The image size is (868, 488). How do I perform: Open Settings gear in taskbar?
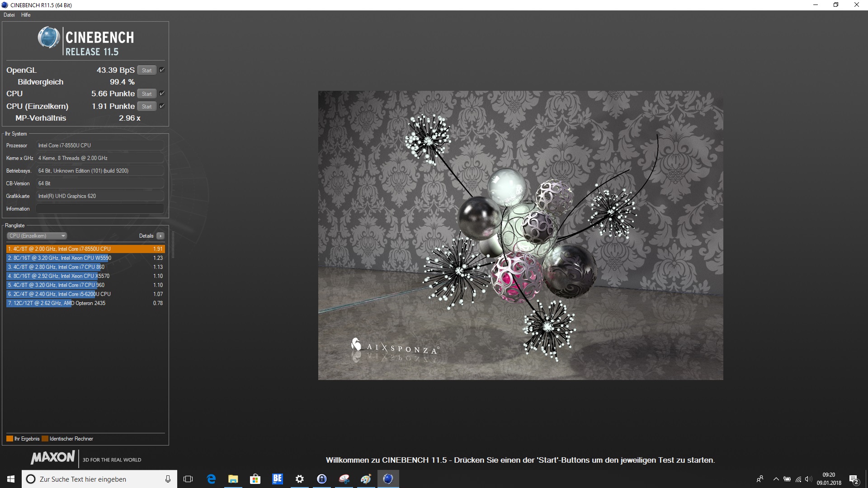click(299, 479)
